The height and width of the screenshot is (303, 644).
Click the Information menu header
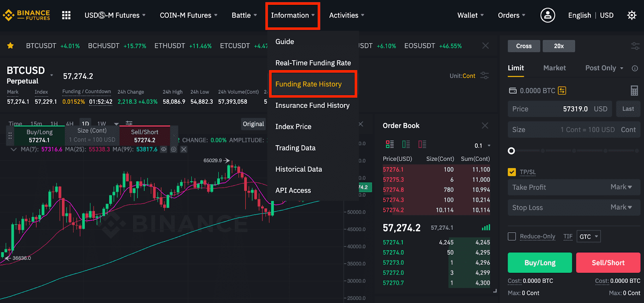point(293,15)
